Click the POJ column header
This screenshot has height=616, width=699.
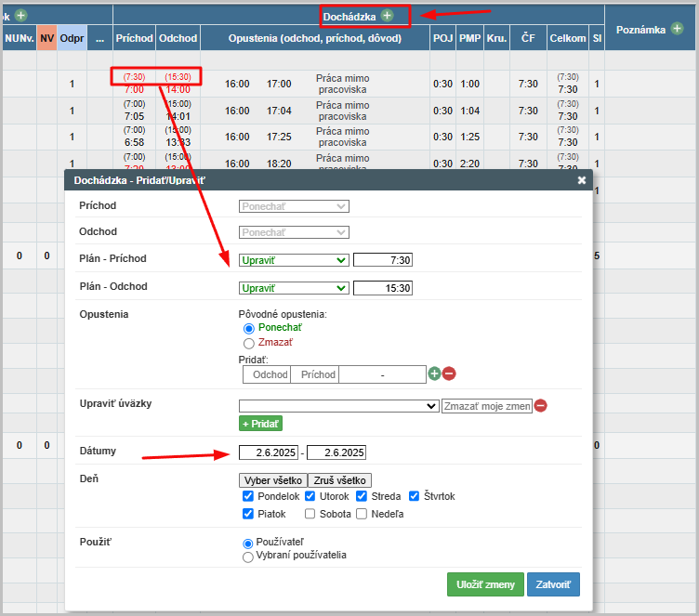(442, 38)
